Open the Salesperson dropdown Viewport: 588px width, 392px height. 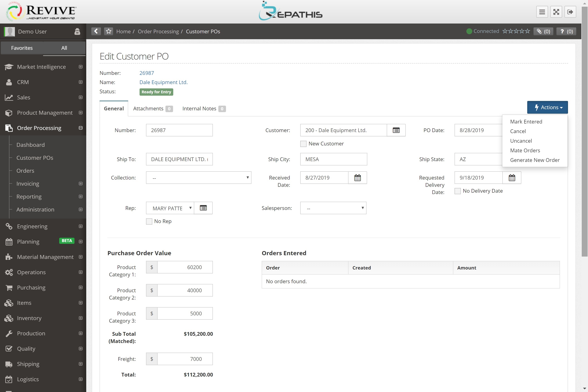click(x=333, y=208)
